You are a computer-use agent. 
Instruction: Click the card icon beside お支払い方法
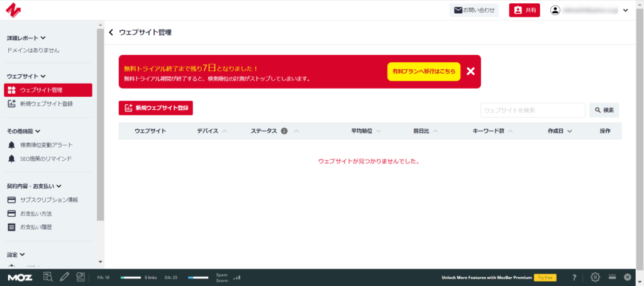[x=11, y=213]
